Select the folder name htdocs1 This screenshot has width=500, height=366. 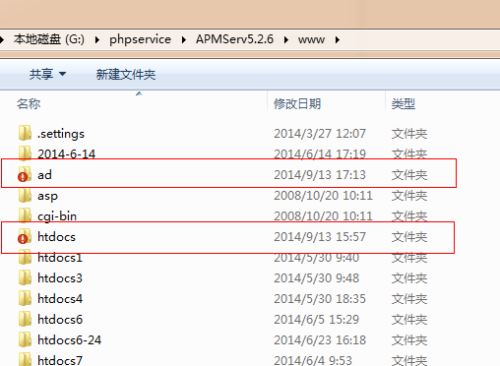pyautogui.click(x=60, y=258)
